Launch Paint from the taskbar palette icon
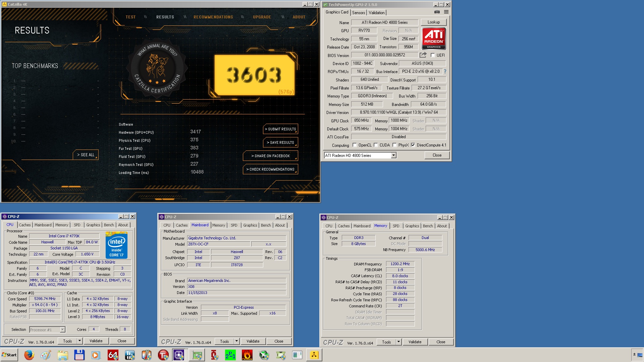 point(46,355)
